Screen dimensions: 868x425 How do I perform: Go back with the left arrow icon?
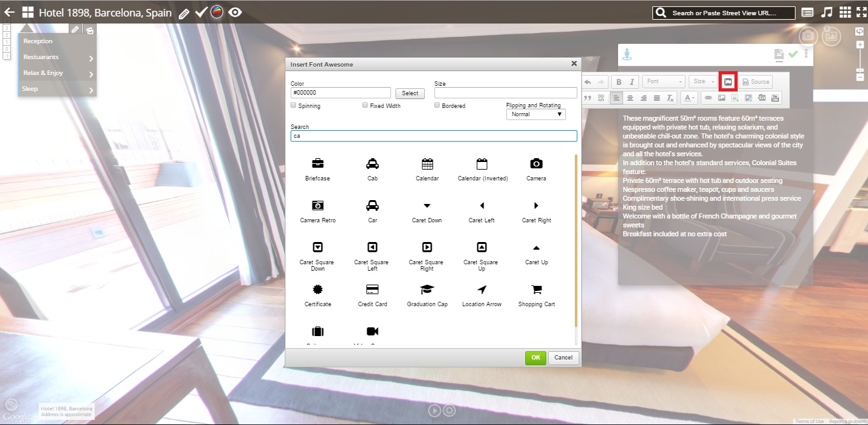[9, 12]
